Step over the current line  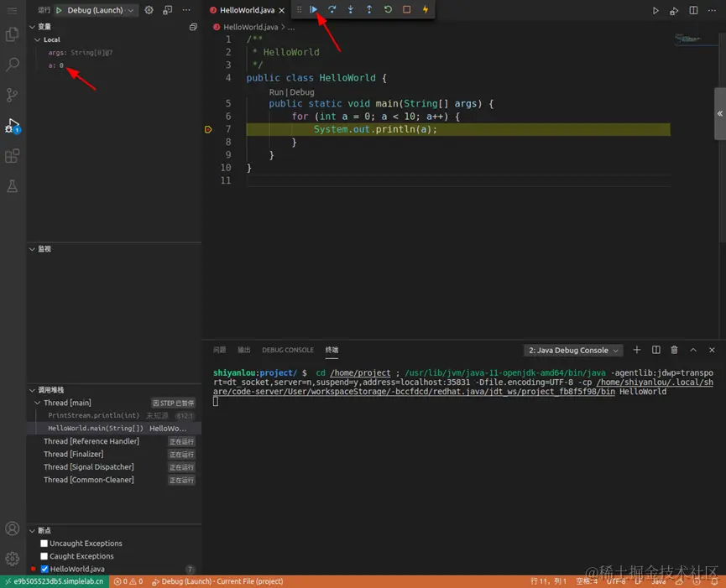[332, 10]
